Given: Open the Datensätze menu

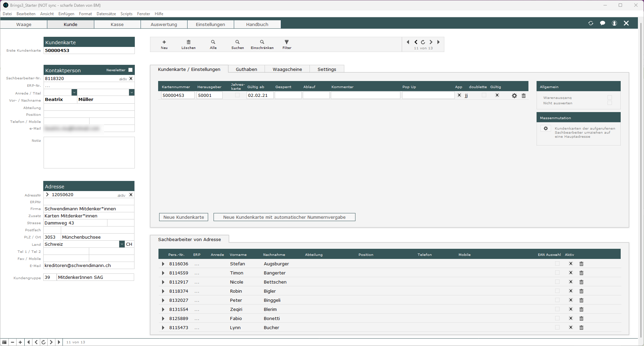Looking at the screenshot, I should [106, 14].
